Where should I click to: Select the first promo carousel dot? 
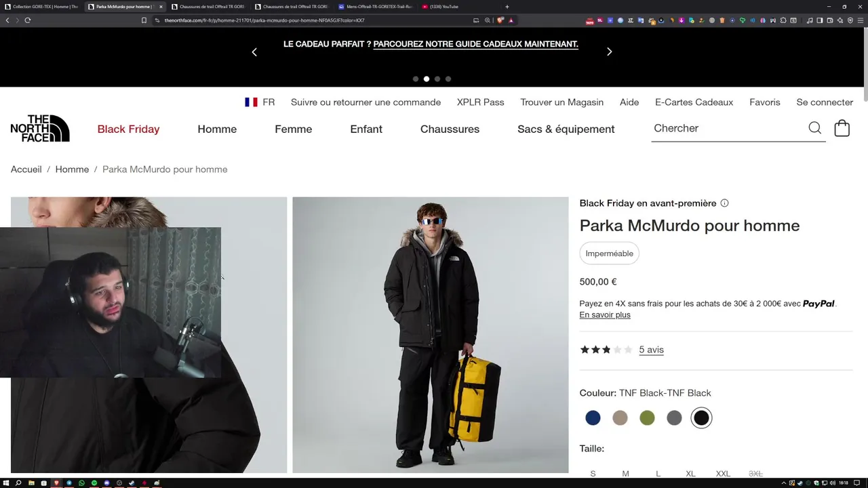(416, 79)
